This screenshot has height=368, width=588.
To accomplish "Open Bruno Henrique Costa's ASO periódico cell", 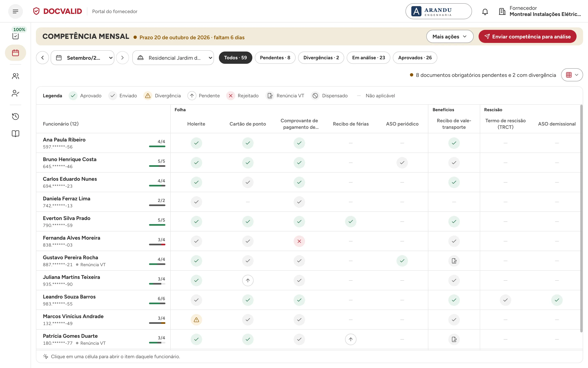I will [x=402, y=163].
